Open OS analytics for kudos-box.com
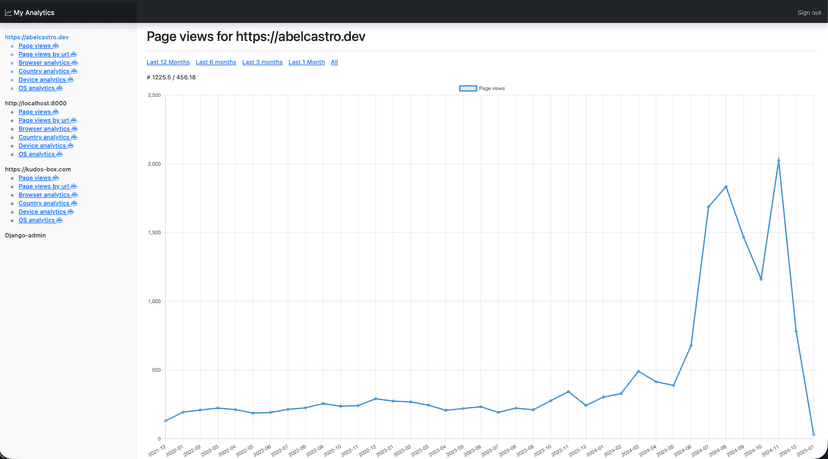Screen dimensions: 828x459 tap(36, 220)
